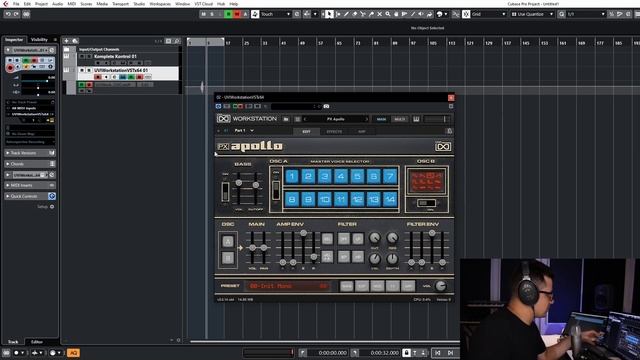Show the UVI keyboard icon
This screenshot has width=640, height=360.
coord(416,119)
